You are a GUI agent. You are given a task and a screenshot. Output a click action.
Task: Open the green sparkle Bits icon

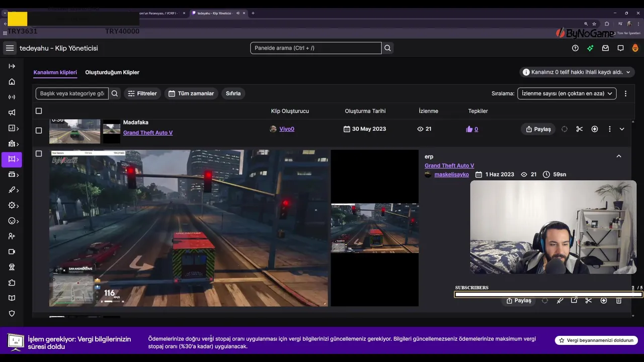coord(590,48)
